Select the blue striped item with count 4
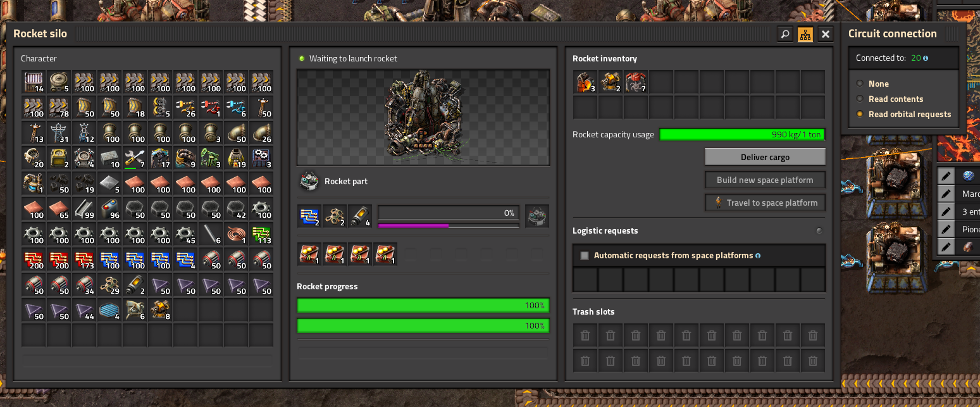The image size is (980, 407). pyautogui.click(x=109, y=310)
